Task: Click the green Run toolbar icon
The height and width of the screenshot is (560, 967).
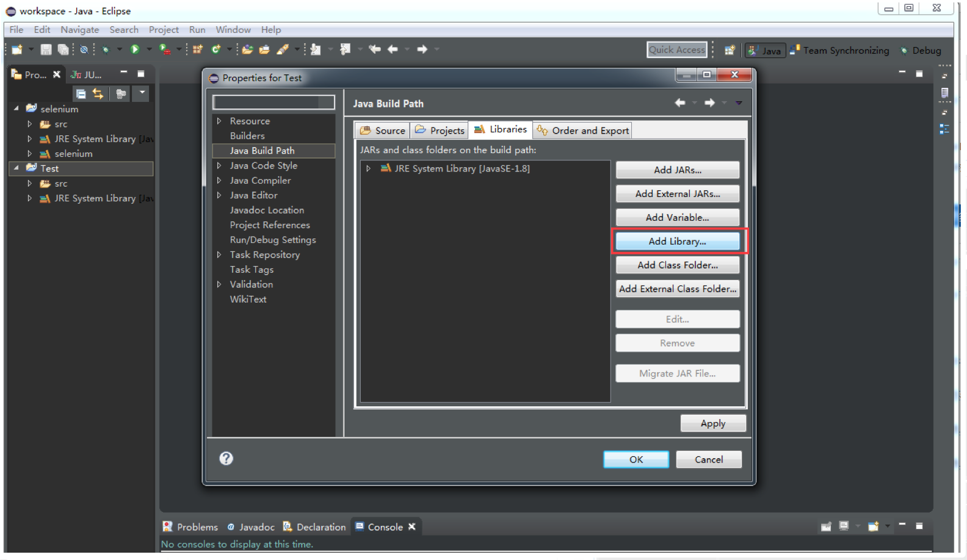Action: [x=135, y=49]
